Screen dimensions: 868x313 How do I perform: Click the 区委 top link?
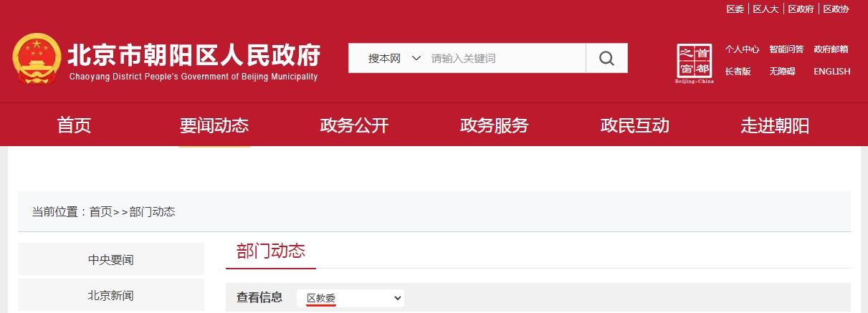[x=735, y=9]
